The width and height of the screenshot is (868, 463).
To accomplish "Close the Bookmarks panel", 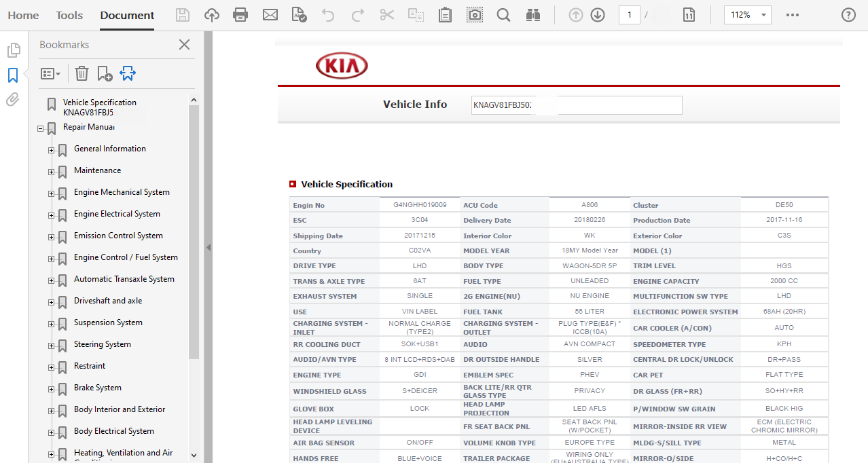I will click(x=184, y=45).
